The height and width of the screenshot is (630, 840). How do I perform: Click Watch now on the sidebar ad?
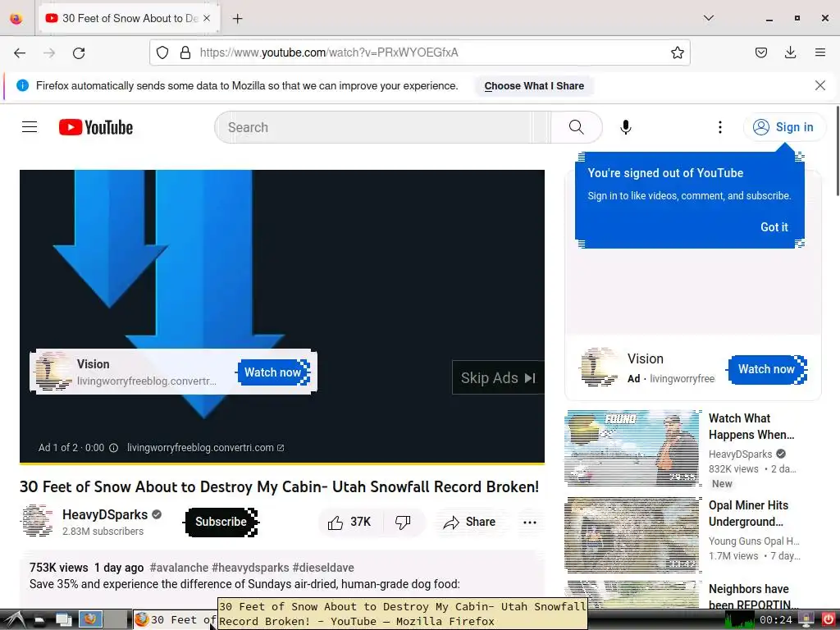767,369
